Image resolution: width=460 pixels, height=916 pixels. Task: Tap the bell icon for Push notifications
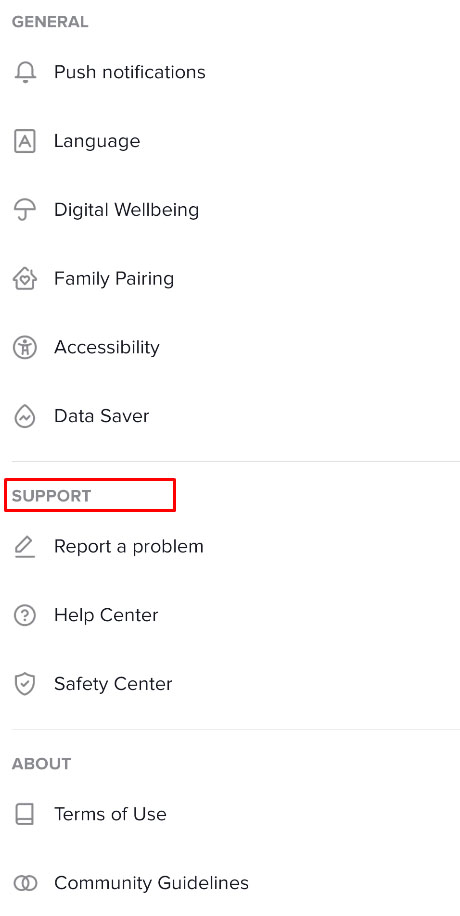pyautogui.click(x=25, y=72)
